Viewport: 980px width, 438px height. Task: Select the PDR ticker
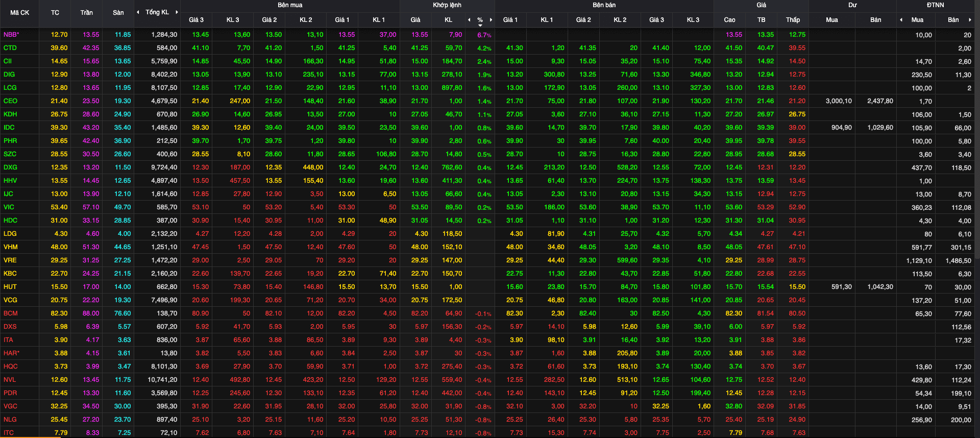click(x=10, y=393)
